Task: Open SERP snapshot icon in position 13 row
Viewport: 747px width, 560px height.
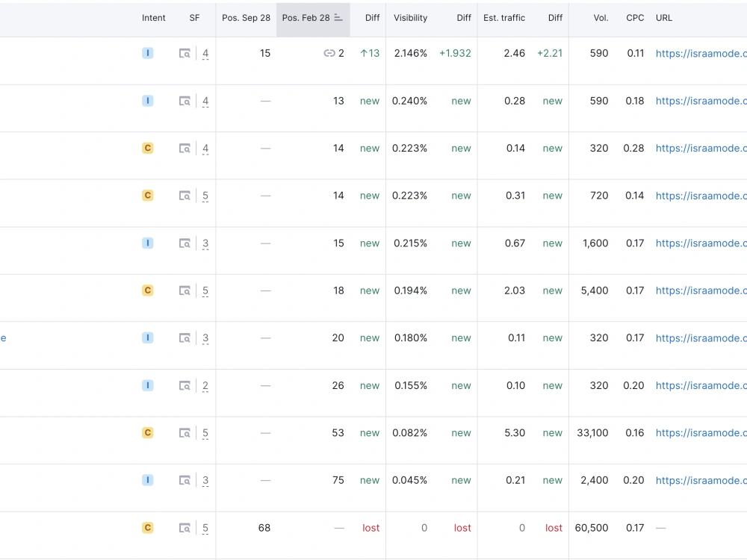Action: [185, 101]
